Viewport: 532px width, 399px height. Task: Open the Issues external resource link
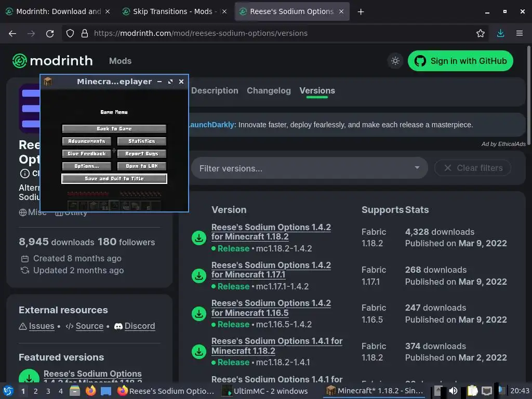coord(42,326)
